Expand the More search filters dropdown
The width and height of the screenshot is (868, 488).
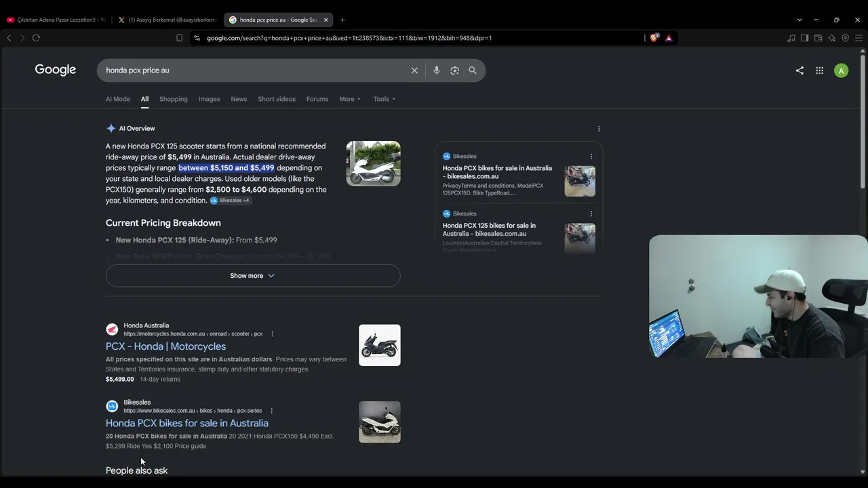point(350,99)
